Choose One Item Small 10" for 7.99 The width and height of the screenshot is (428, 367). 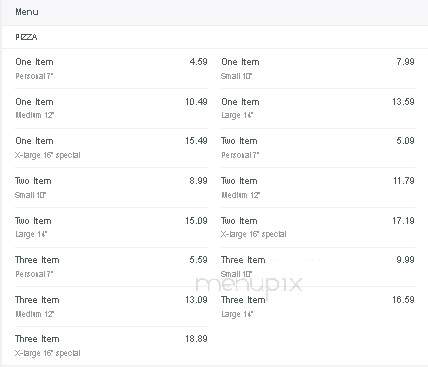point(318,69)
